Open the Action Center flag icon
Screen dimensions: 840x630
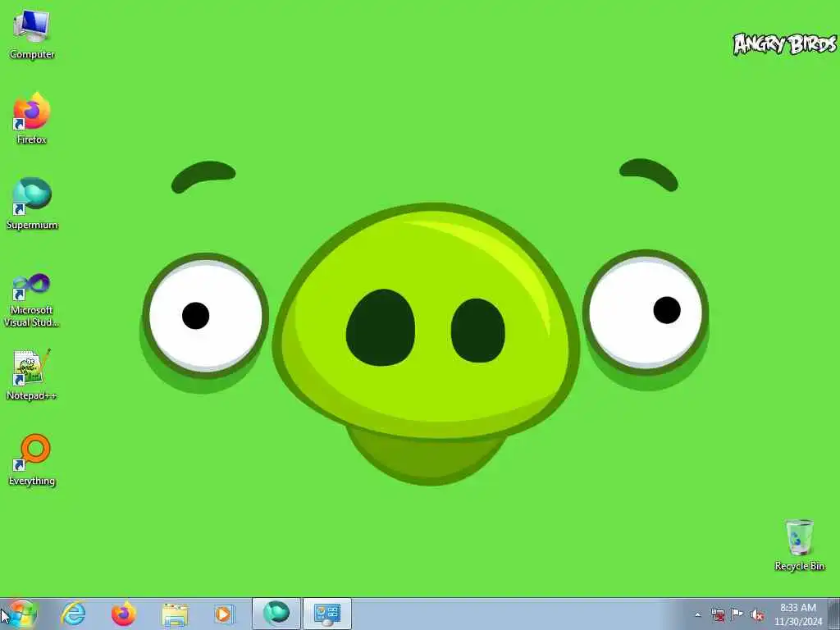(737, 614)
